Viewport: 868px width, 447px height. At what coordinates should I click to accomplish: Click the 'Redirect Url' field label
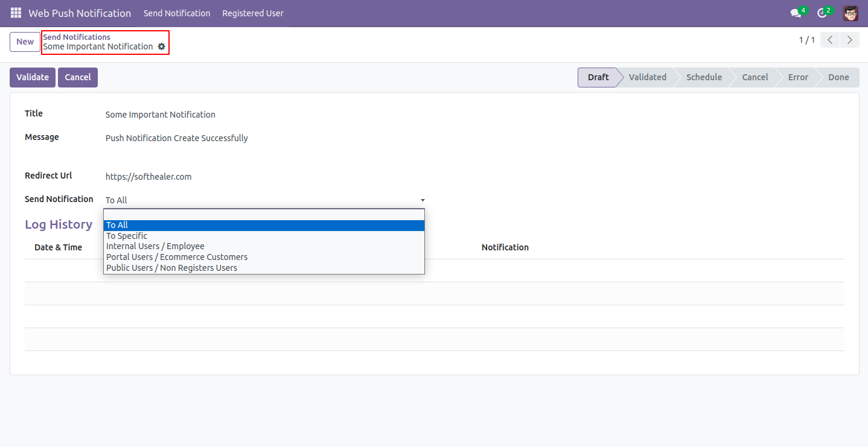pos(48,176)
